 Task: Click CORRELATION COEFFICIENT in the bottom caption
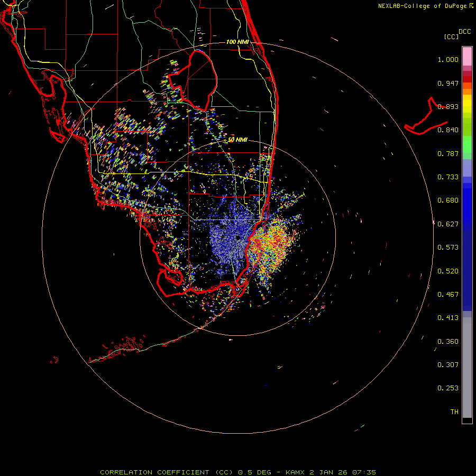tap(154, 472)
